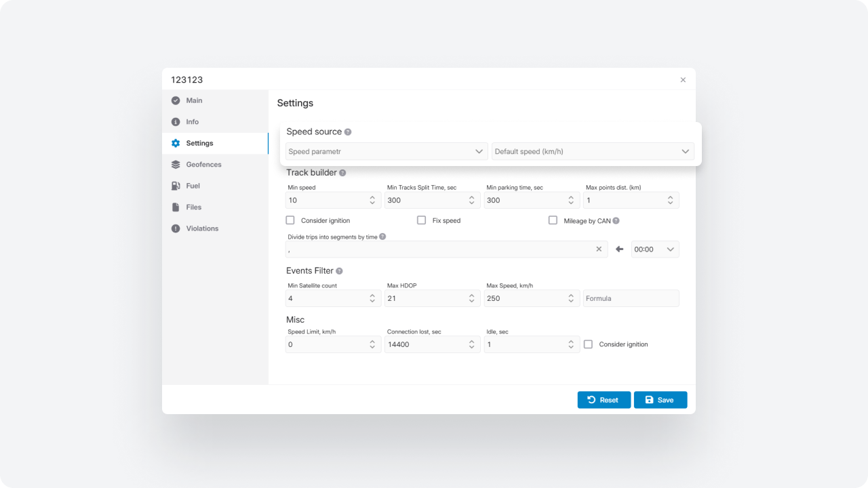The width and height of the screenshot is (868, 488).
Task: Check the Mileage by CAN checkbox
Action: point(553,220)
